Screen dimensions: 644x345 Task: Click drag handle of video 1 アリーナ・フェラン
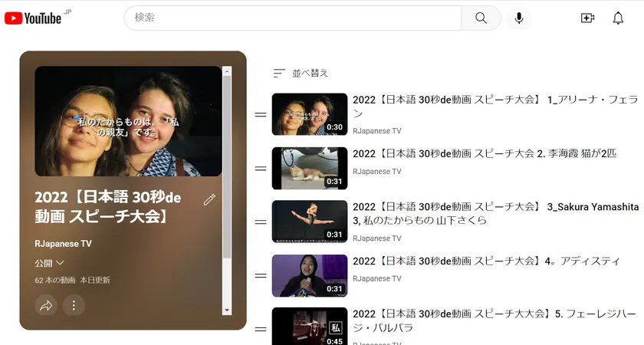coord(261,114)
